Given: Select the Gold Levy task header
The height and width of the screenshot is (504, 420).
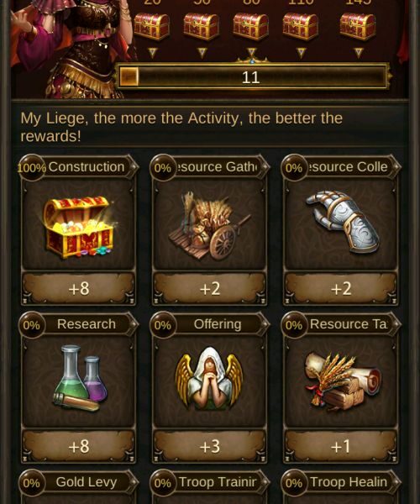Looking at the screenshot, I should (78, 482).
